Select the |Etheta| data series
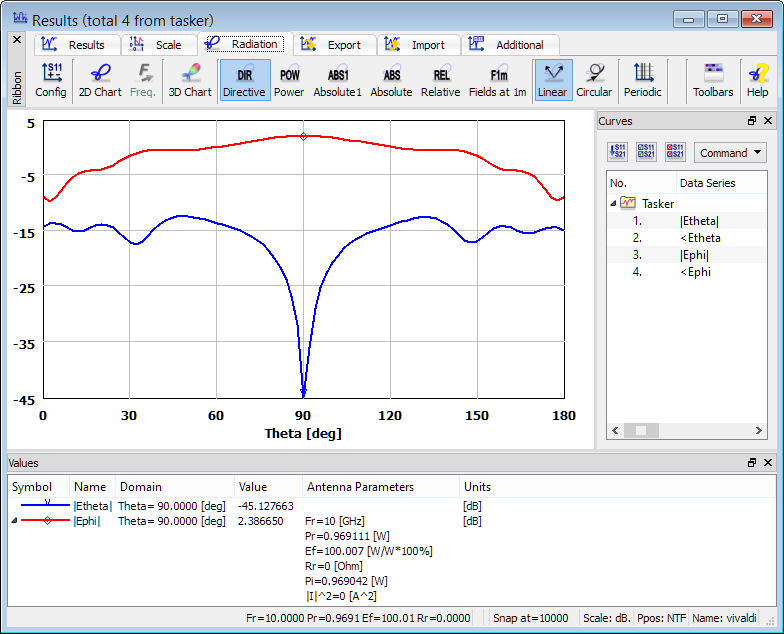Viewport: 784px width, 634px height. coord(698,221)
